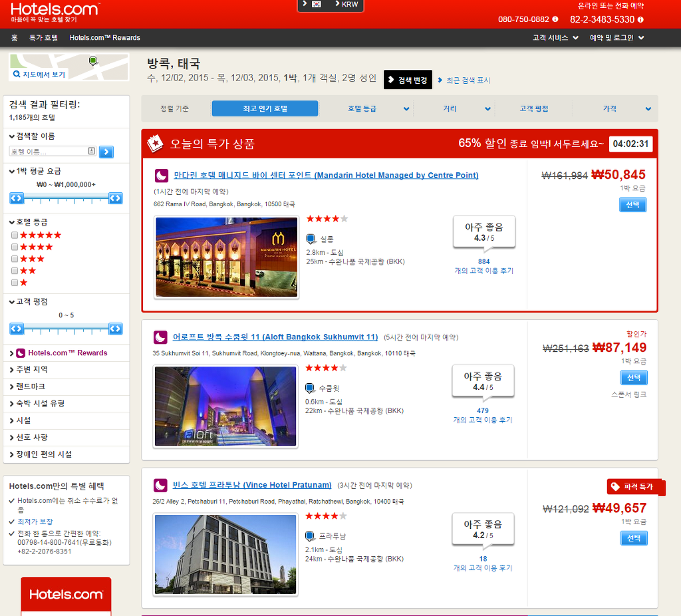681x616 pixels.
Task: Open 884 customer reviews for Mandarin Hotel
Action: pyautogui.click(x=484, y=266)
